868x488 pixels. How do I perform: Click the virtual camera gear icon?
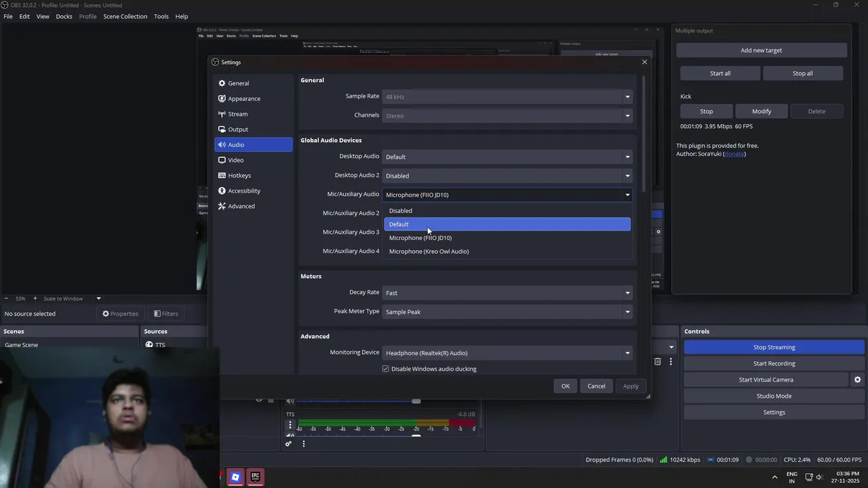click(857, 380)
